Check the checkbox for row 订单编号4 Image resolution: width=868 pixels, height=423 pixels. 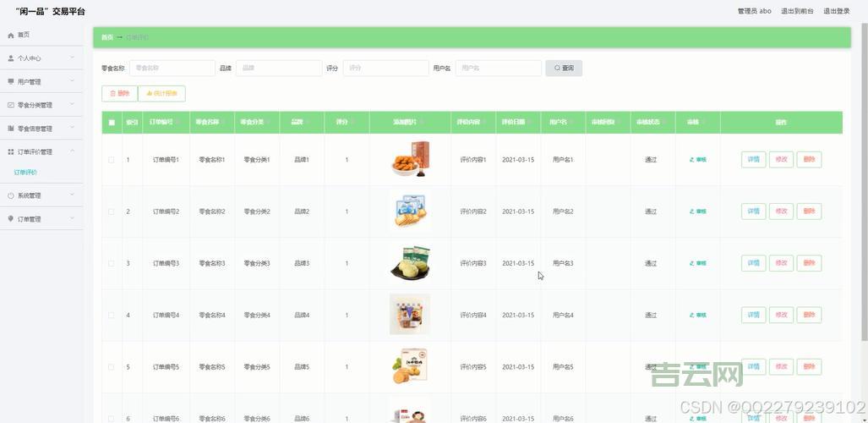point(112,315)
